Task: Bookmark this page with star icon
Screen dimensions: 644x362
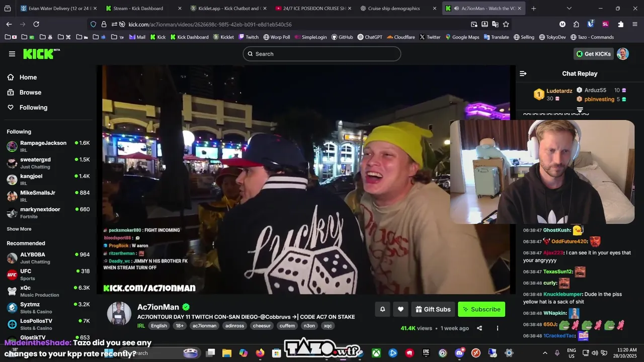Action: click(x=506, y=24)
